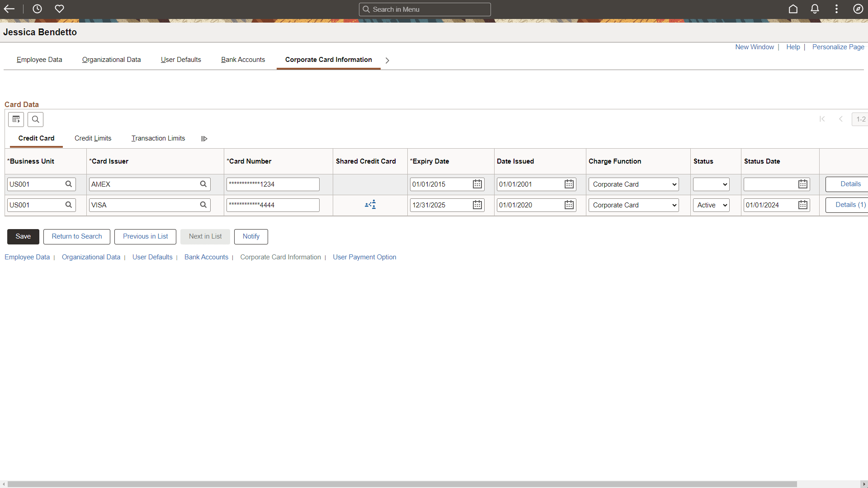This screenshot has width=868, height=488.
Task: Click the Card Data grid find icon
Action: pyautogui.click(x=35, y=119)
